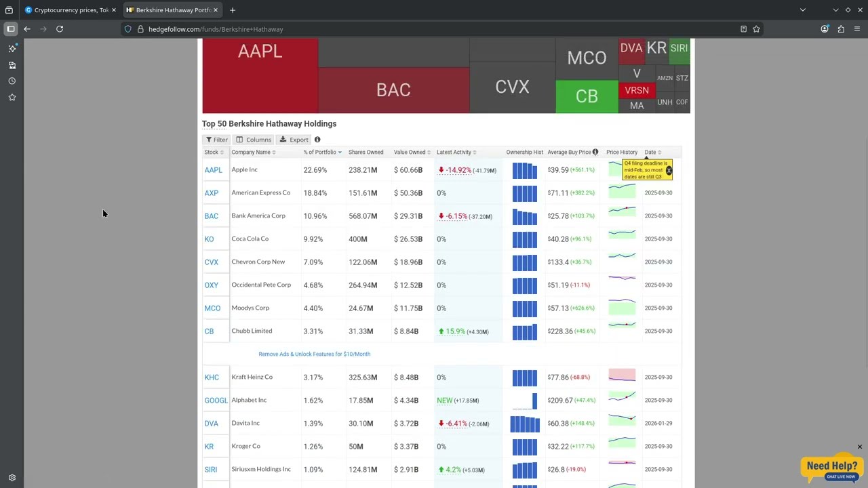Screen dimensions: 868x488
Task: Click the BAC heatmap tile
Action: [393, 90]
